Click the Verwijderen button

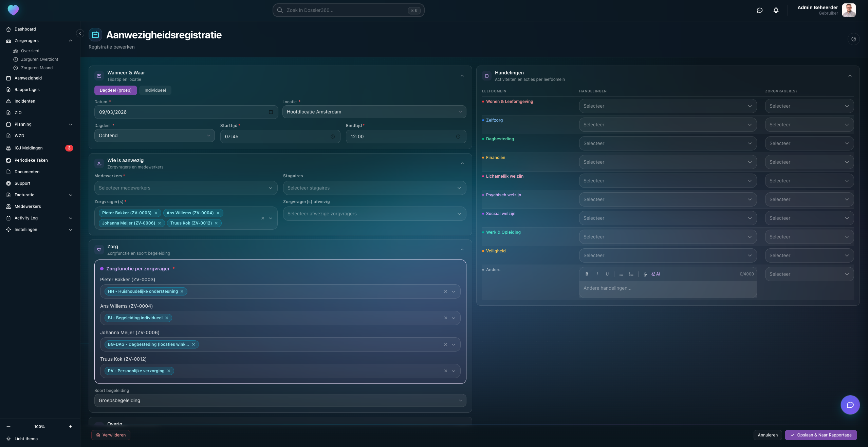[111, 435]
